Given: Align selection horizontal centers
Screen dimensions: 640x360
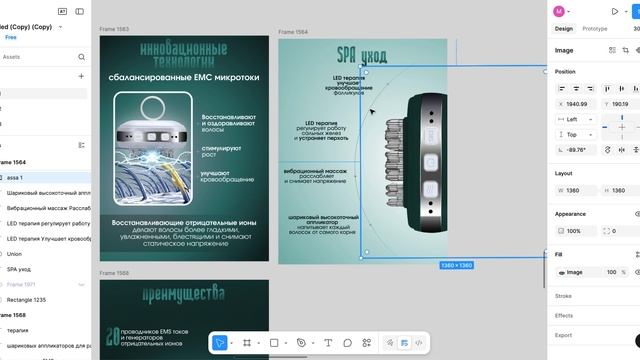Looking at the screenshot, I should (576, 89).
